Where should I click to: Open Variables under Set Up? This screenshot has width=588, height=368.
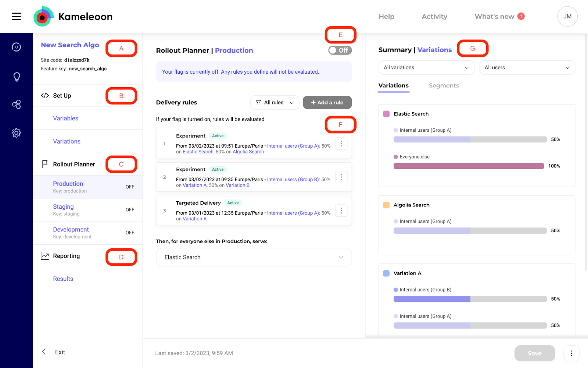coord(65,118)
